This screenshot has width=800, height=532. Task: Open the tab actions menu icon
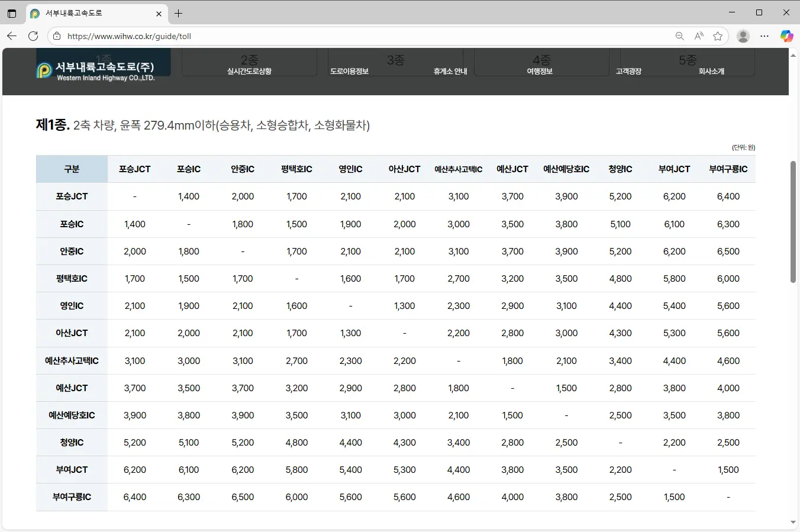coord(12,13)
